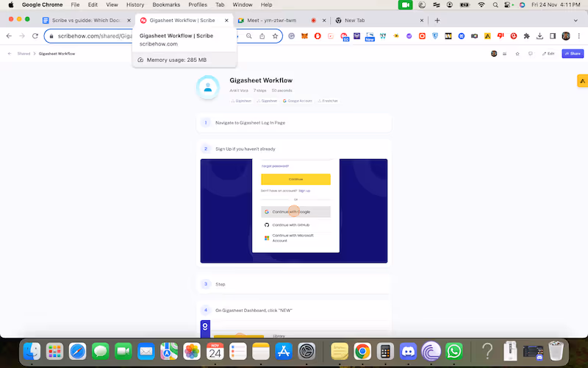The height and width of the screenshot is (368, 588).
Task: Reload the page with the refresh icon
Action: pyautogui.click(x=35, y=36)
